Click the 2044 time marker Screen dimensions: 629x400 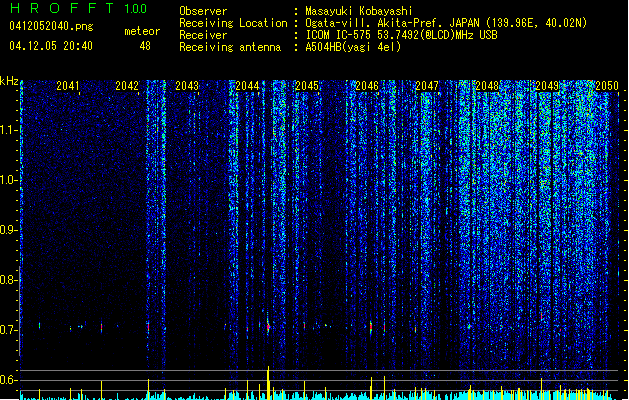(x=247, y=86)
